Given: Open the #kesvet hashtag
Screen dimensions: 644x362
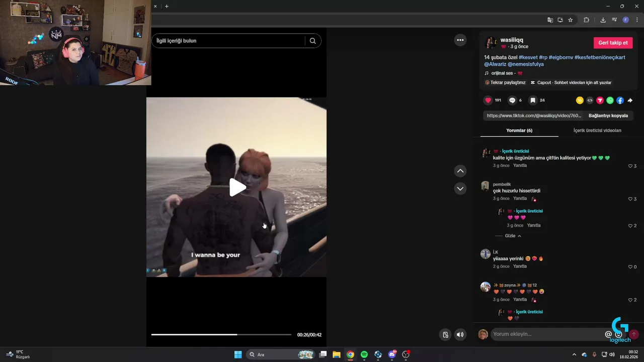Looking at the screenshot, I should point(528,57).
